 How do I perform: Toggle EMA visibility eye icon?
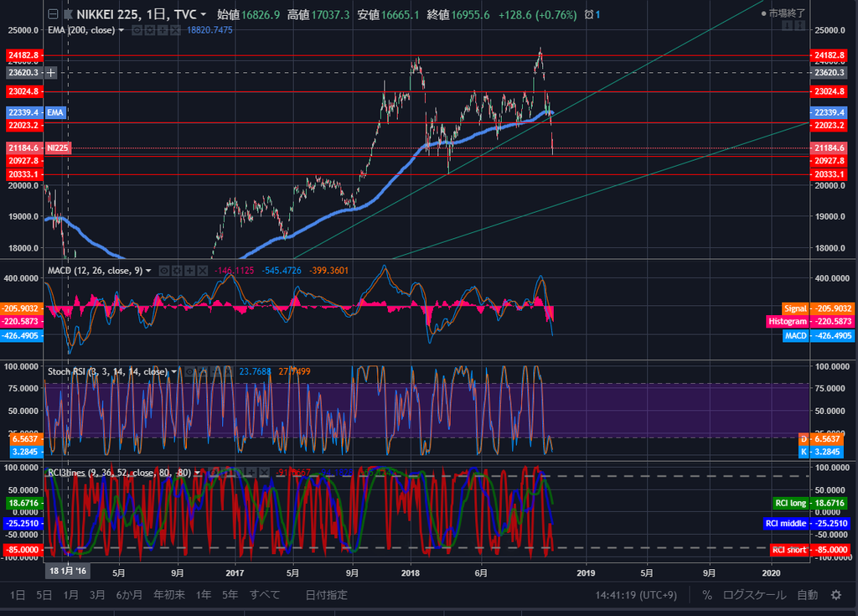click(x=137, y=30)
